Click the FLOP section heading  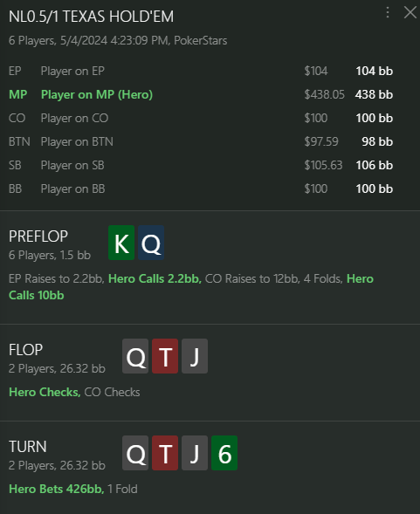tap(25, 350)
